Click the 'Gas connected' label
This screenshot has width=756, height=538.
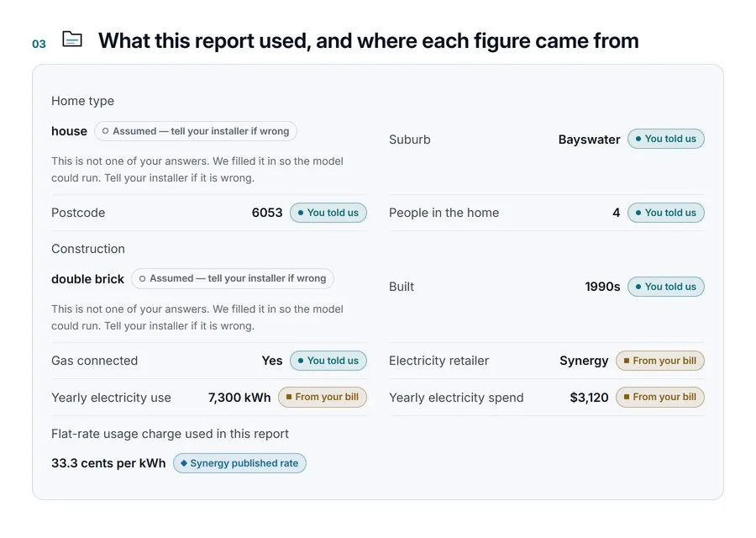point(94,361)
